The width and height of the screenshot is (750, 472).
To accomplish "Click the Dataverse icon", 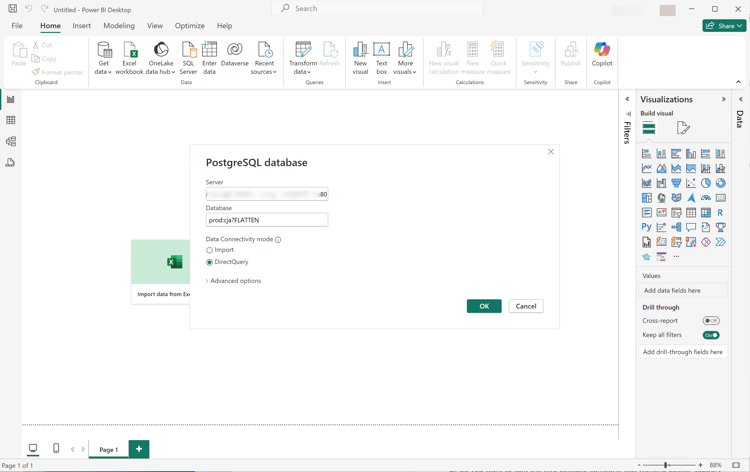I will point(235,55).
